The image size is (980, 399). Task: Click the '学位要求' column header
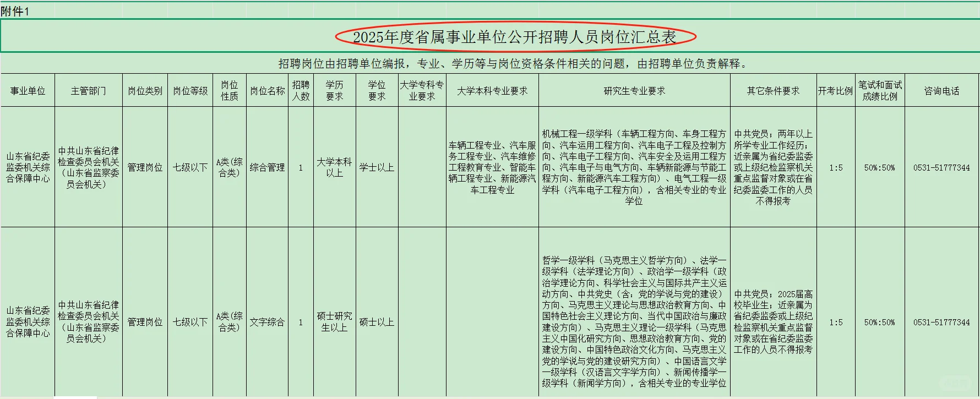pos(377,91)
